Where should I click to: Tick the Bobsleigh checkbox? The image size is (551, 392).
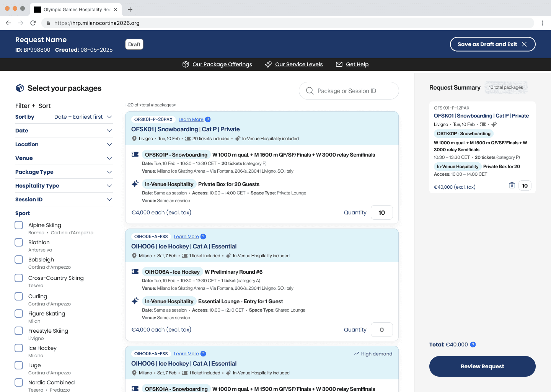point(19,260)
